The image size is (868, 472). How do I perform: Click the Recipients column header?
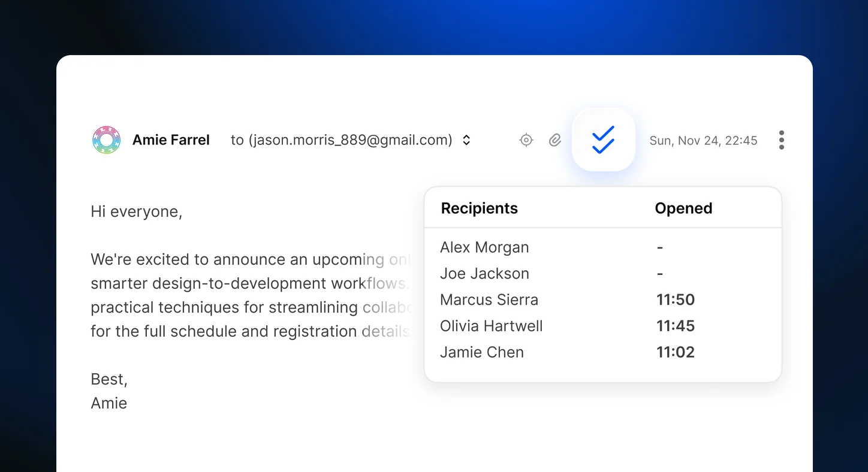coord(480,208)
